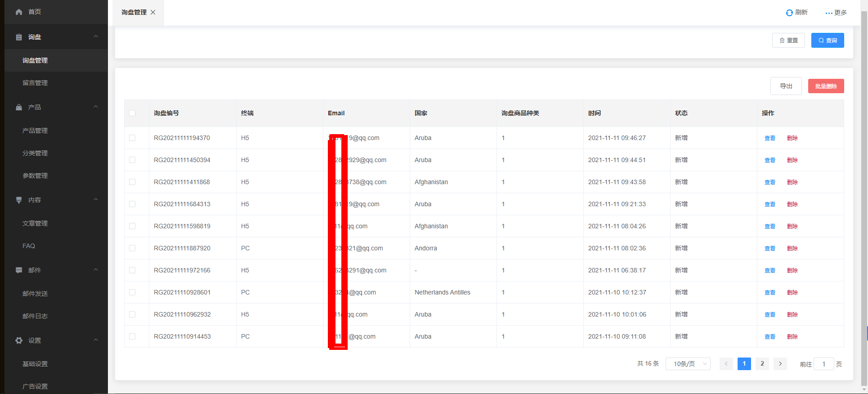The image size is (868, 394).
Task: Check the row RG20211111450394 checkbox
Action: (x=132, y=160)
